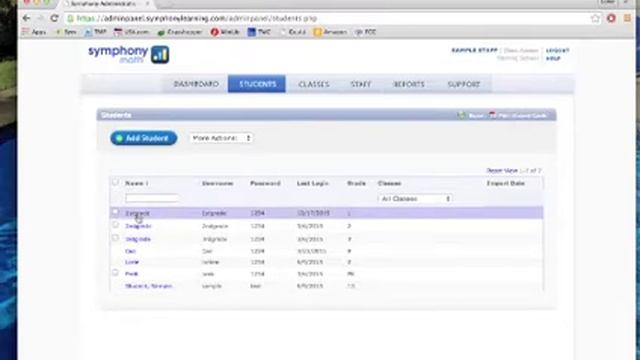Click the Logout link
640x360 pixels.
tap(557, 51)
